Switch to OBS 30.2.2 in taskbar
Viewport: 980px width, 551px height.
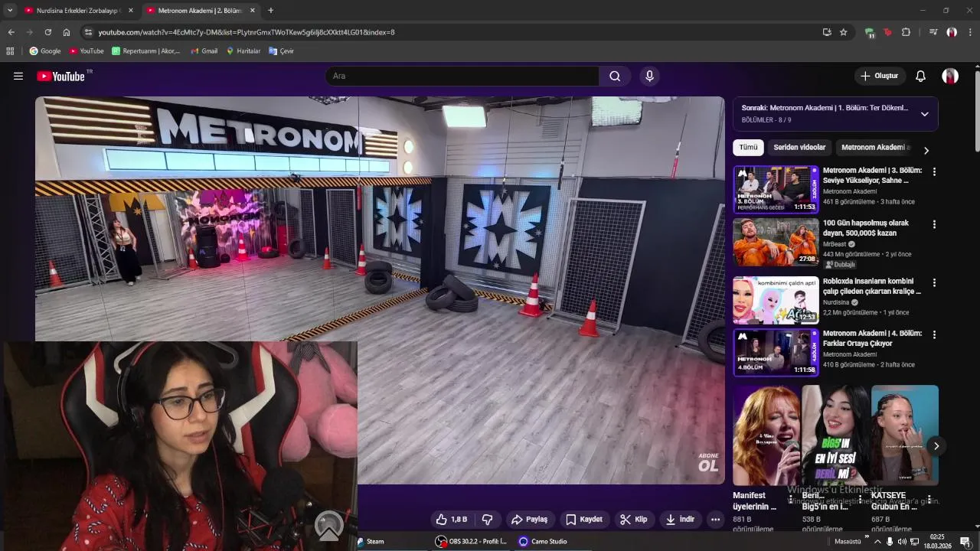(x=472, y=541)
